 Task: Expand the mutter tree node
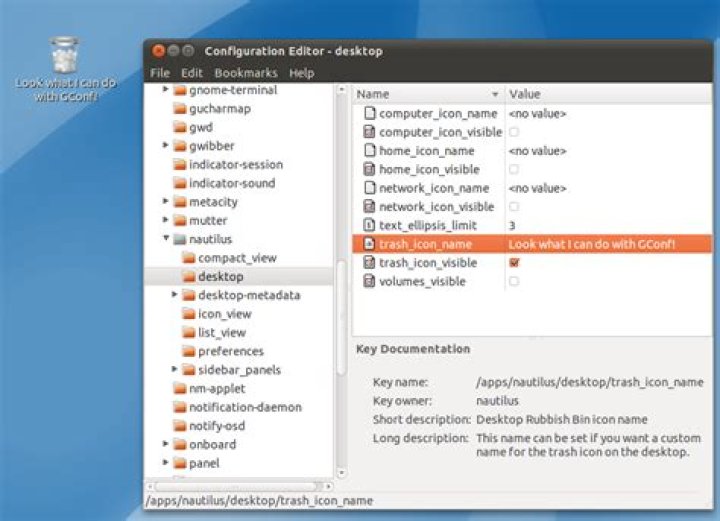[166, 219]
